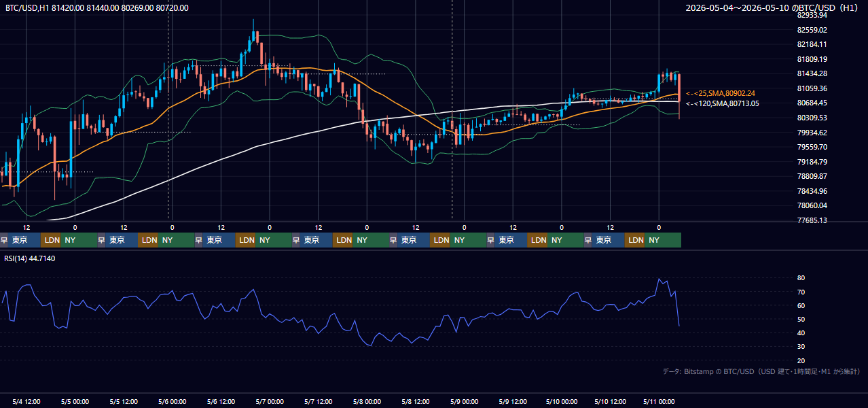This screenshot has height=408, width=868.
Task: Click the 80684.45 price axis label
Action: click(x=812, y=103)
